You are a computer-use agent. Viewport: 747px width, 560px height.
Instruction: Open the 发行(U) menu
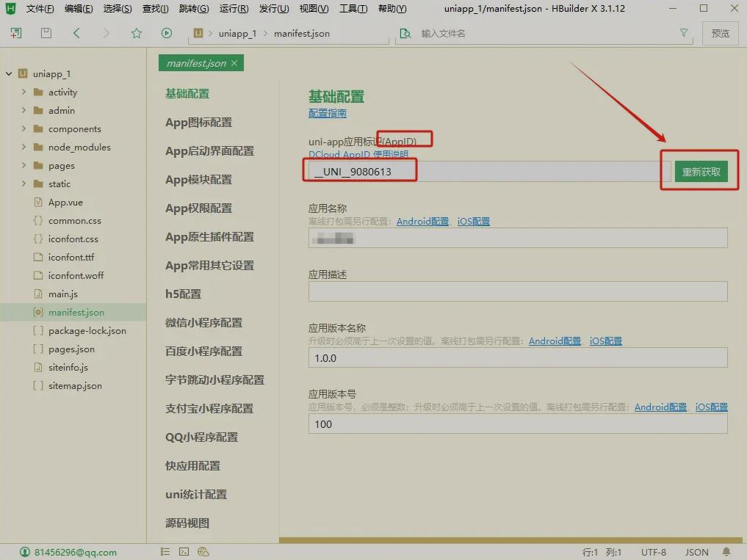tap(274, 9)
